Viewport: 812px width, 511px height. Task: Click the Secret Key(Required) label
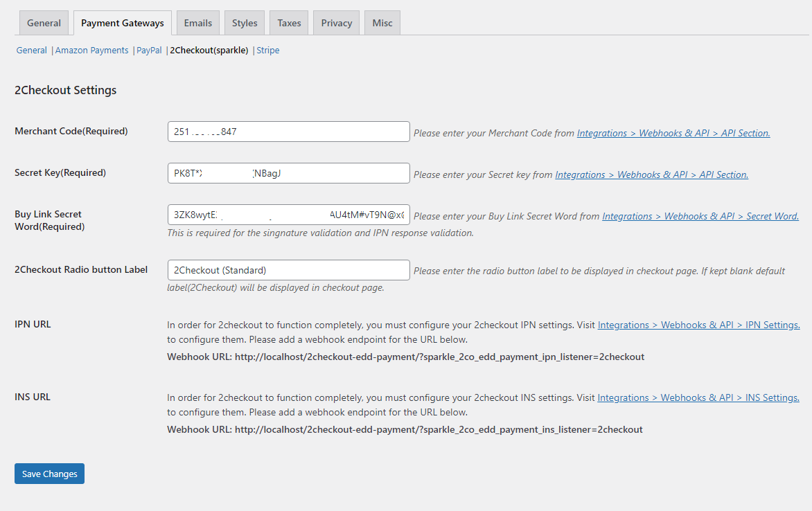click(60, 172)
